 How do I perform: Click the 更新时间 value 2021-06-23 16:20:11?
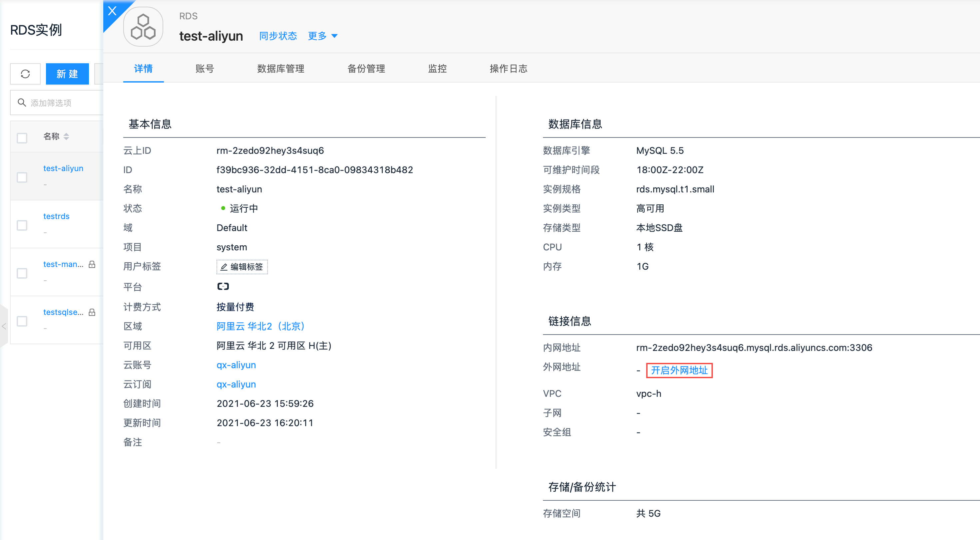[x=265, y=423]
